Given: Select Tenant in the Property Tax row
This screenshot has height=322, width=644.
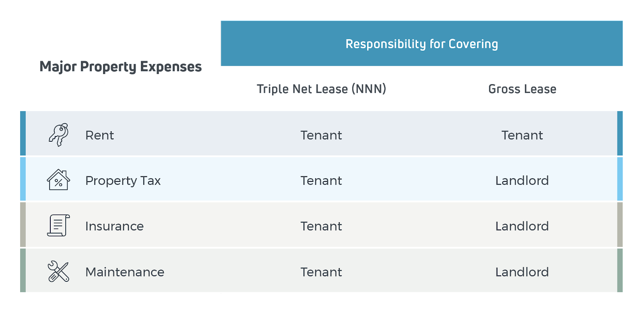Looking at the screenshot, I should coord(321,181).
